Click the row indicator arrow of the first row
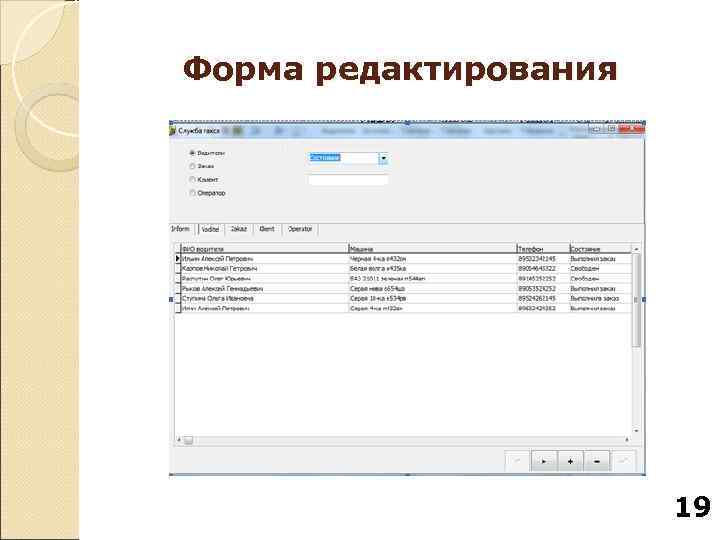Screen dimensions: 720x540 (x=177, y=259)
